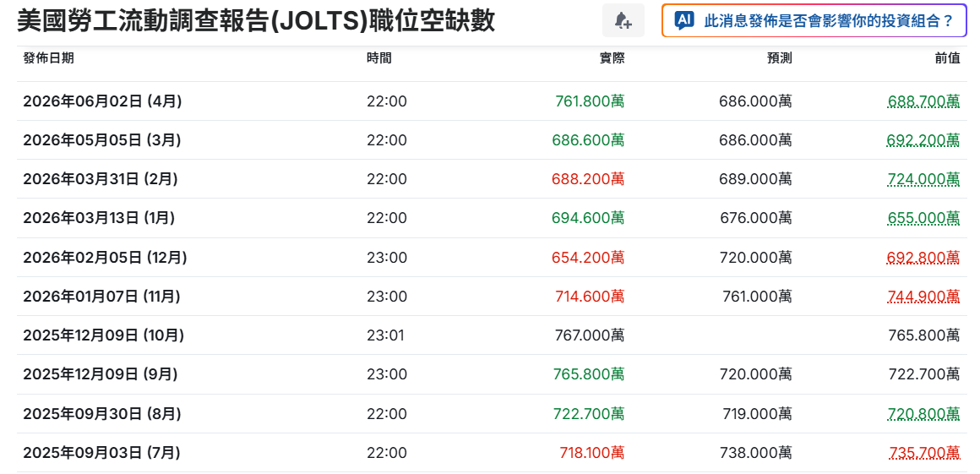Click underlined previous value 720.800萬

pyautogui.click(x=923, y=413)
